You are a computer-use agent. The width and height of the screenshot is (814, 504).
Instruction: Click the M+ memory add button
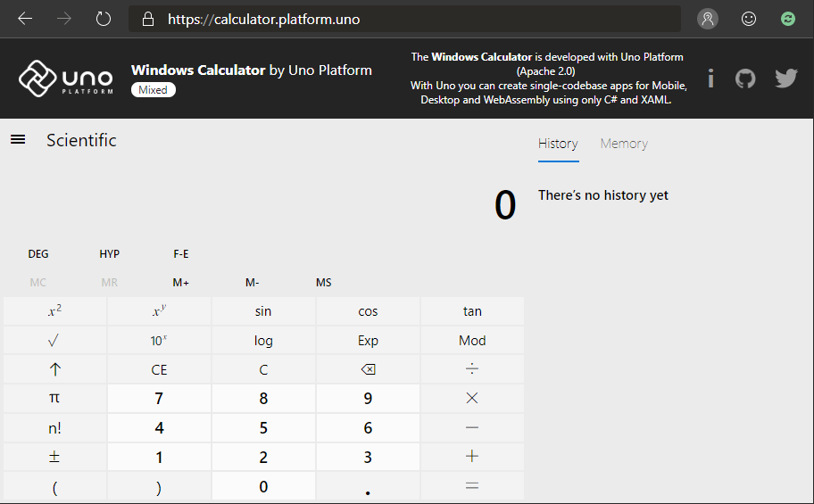[180, 283]
